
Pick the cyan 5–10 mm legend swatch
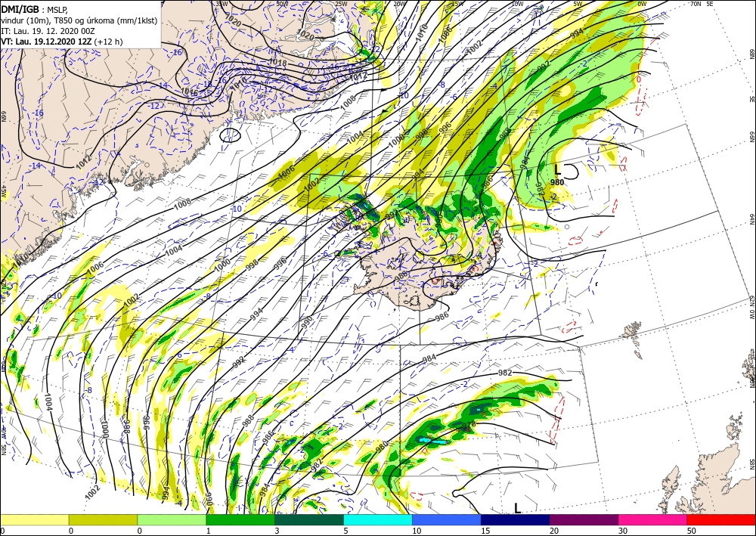[x=378, y=519]
